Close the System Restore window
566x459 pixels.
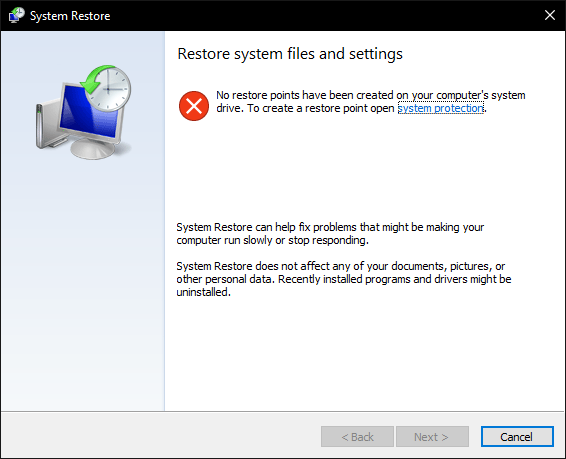[550, 15]
